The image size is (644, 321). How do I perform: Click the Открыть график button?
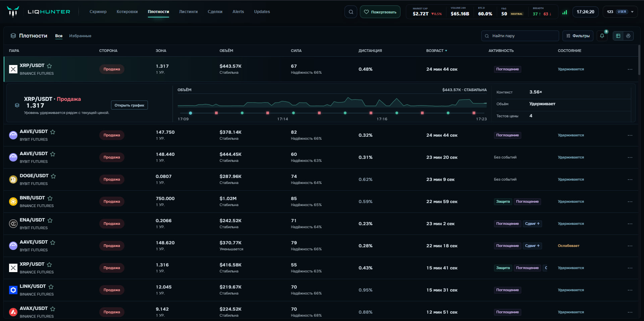(129, 105)
